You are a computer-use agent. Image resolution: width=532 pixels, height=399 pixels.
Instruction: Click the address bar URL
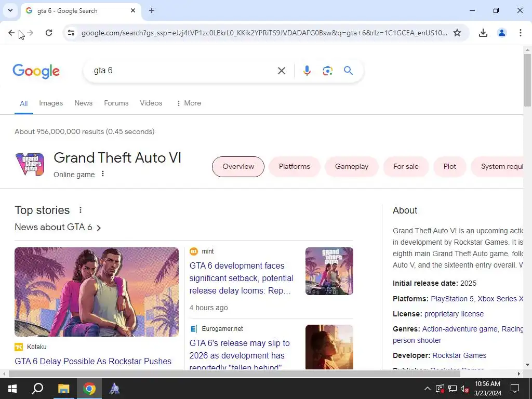pos(264,33)
